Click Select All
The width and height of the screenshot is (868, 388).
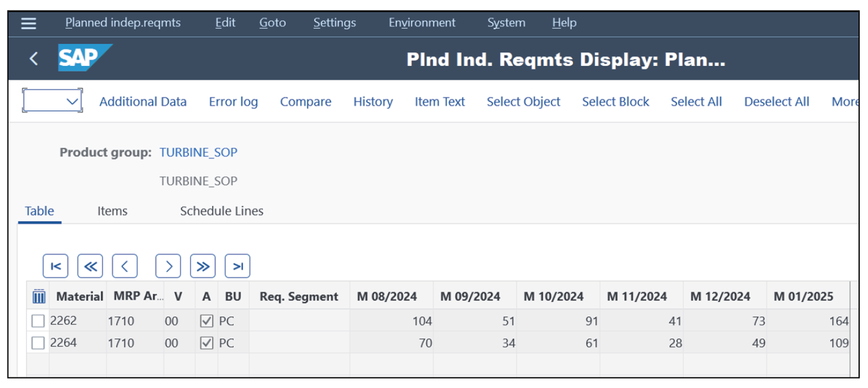(x=696, y=102)
